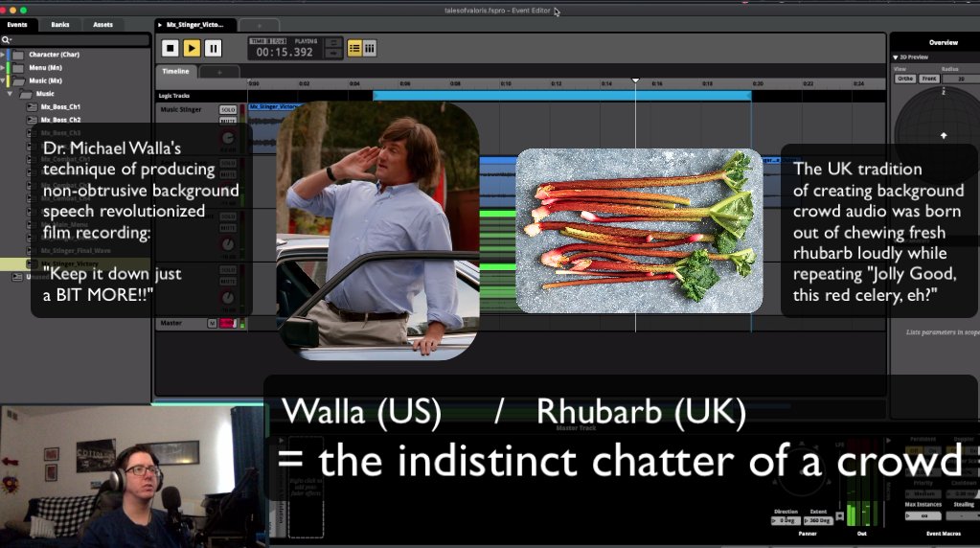Click the time readout 00:15.392
This screenshot has width=980, height=548.
pos(285,53)
